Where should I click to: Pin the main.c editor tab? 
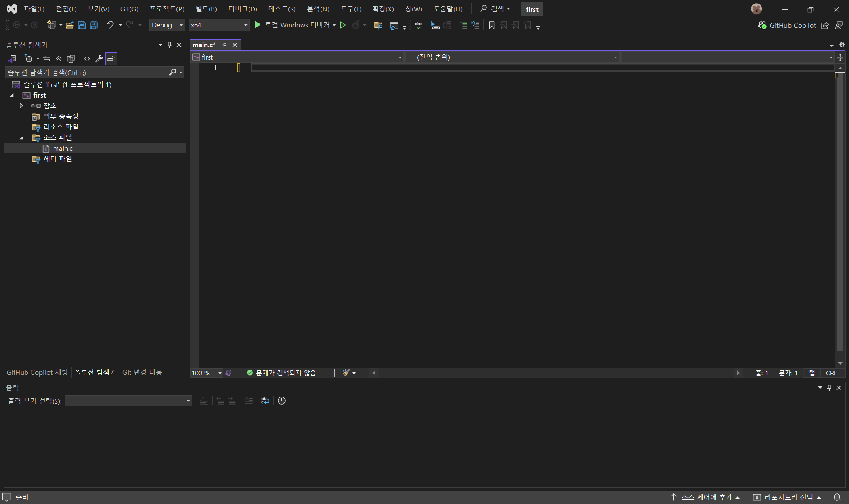point(225,45)
